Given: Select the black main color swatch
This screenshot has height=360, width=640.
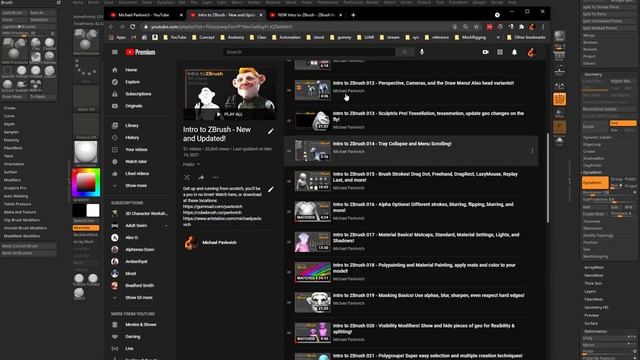Looking at the screenshot, I should point(79,211).
